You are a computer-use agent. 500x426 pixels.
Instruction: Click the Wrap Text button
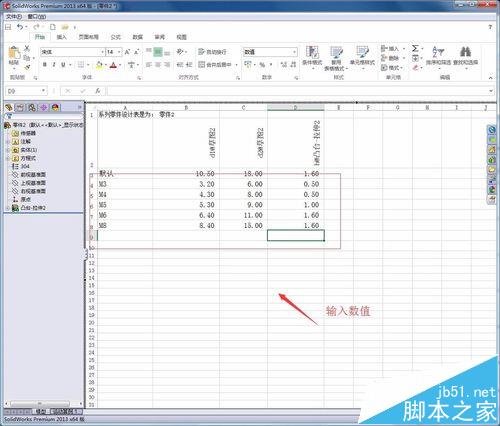point(212,52)
